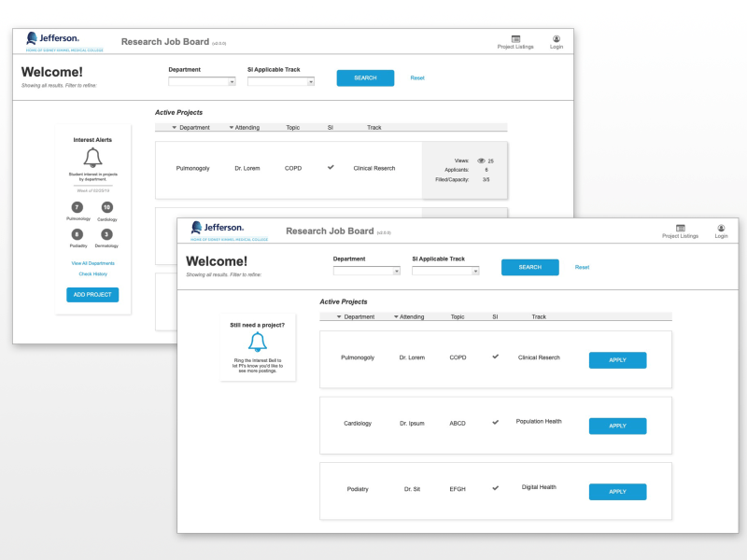Click the Interest Alerts bell icon
Image resolution: width=747 pixels, height=560 pixels.
[92, 158]
